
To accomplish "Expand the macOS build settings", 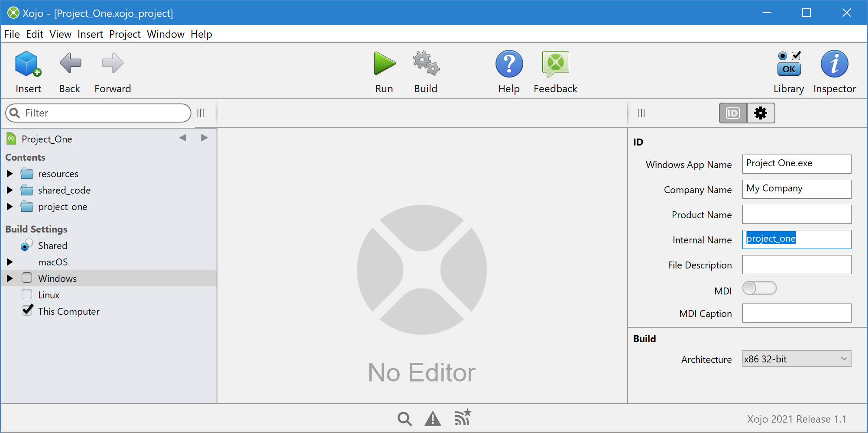I will (10, 262).
